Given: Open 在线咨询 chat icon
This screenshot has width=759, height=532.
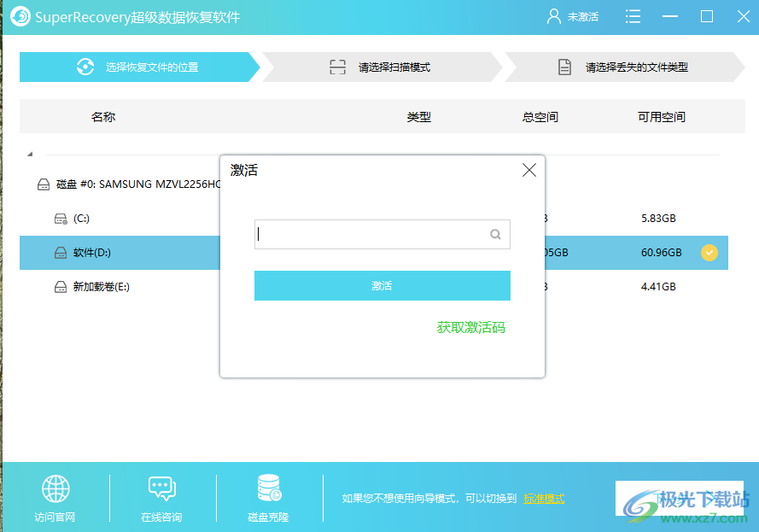Looking at the screenshot, I should pos(161,488).
